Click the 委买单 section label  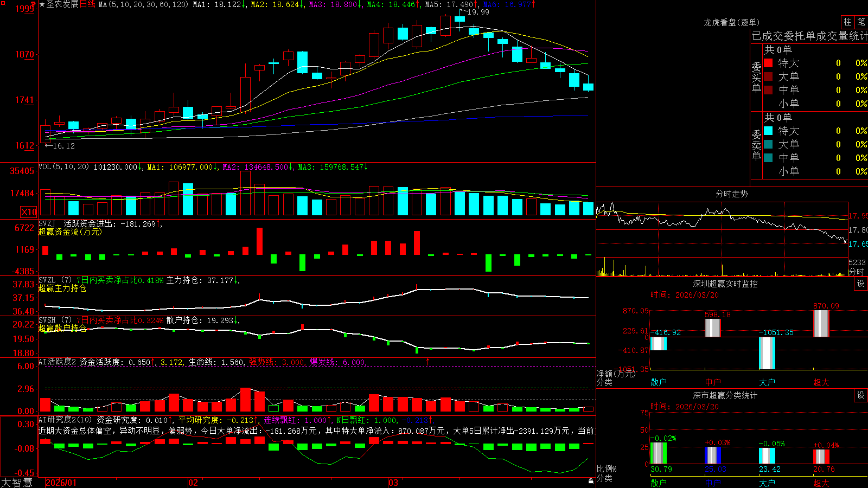756,78
